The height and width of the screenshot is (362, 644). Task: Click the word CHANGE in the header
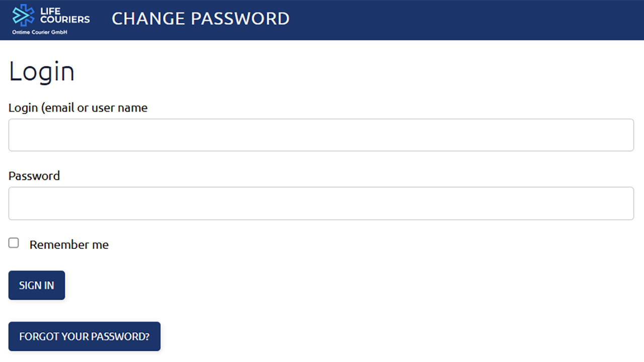click(x=148, y=19)
